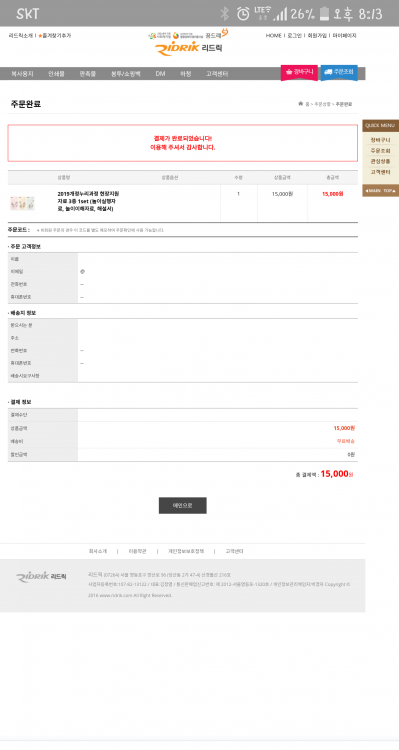Select 관심상품 in the quick menu
Viewport: 399px width, 750px height.
tap(380, 161)
